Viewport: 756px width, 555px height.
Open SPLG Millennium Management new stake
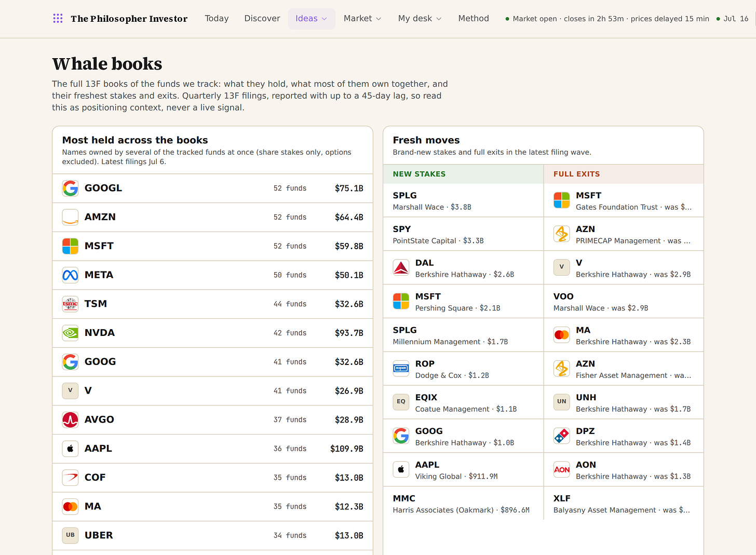pos(463,335)
